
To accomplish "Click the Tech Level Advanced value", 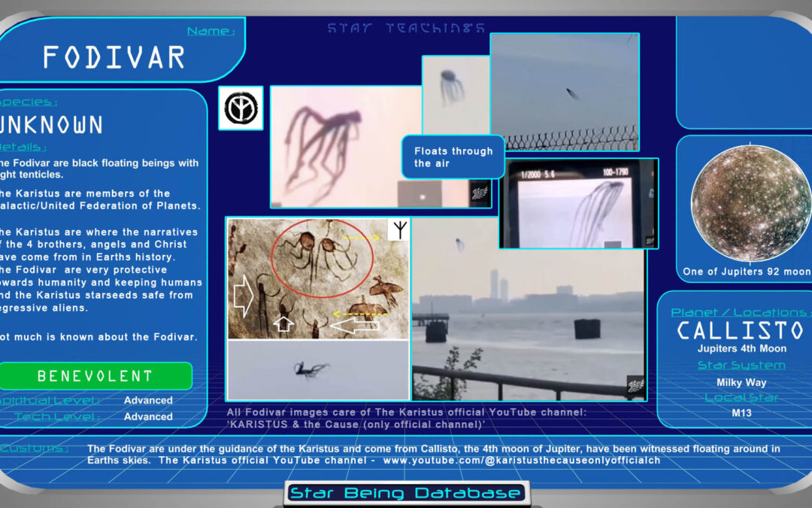I will tap(148, 416).
